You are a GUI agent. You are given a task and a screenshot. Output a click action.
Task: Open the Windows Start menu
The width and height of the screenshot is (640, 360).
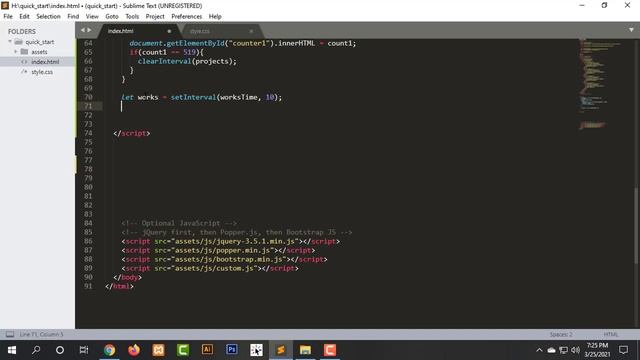[x=12, y=350]
